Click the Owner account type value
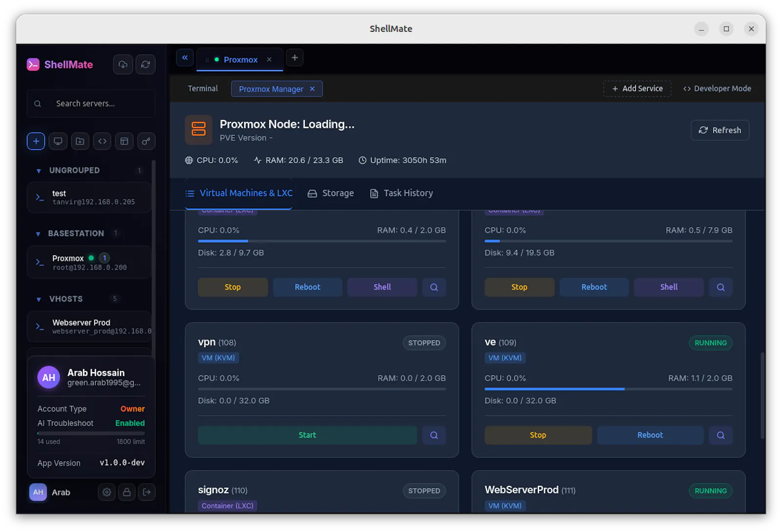This screenshot has width=782, height=532. (132, 409)
